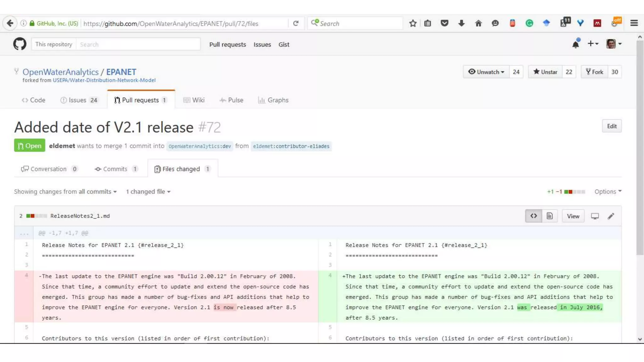Select the repository Pull requests tab

[141, 100]
